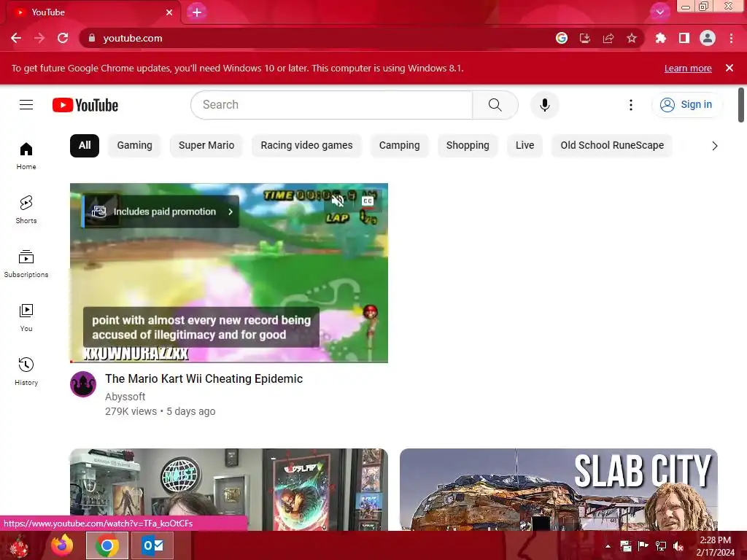Open Firefox from the taskbar
Screen dimensions: 747x560
[x=63, y=545]
